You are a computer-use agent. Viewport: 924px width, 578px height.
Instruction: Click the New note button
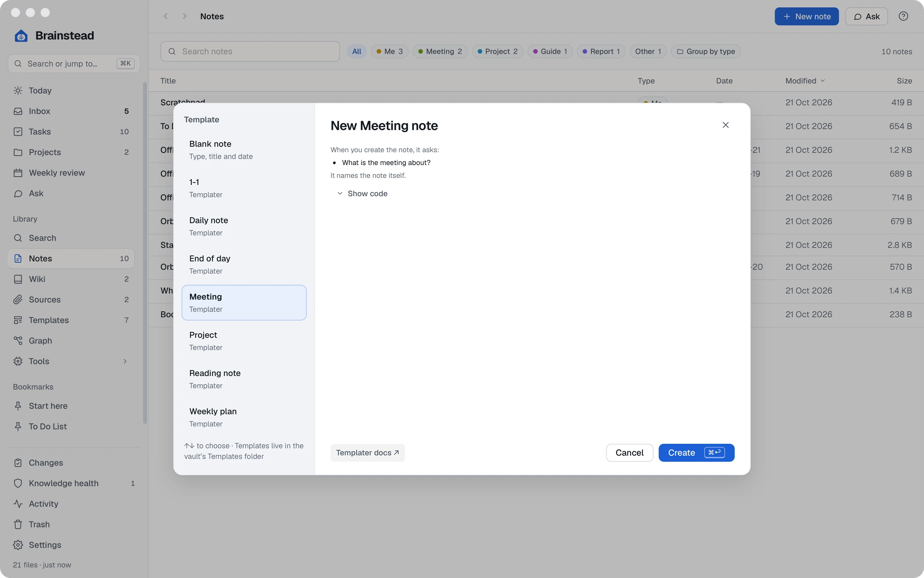coord(806,16)
